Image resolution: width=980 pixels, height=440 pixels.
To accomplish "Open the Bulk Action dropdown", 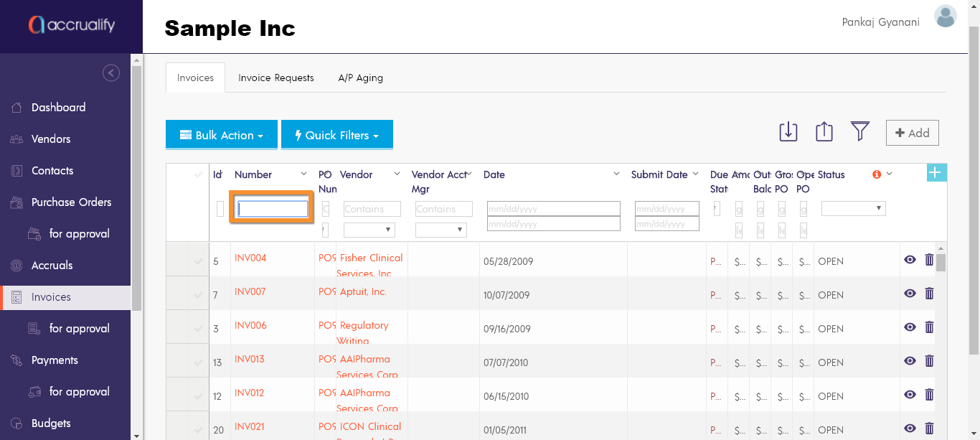I will pyautogui.click(x=221, y=135).
